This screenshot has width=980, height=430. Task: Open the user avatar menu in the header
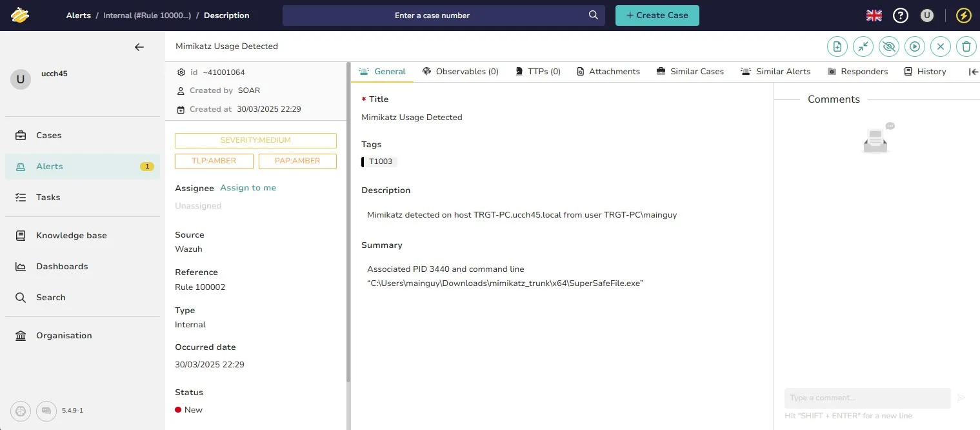point(927,15)
